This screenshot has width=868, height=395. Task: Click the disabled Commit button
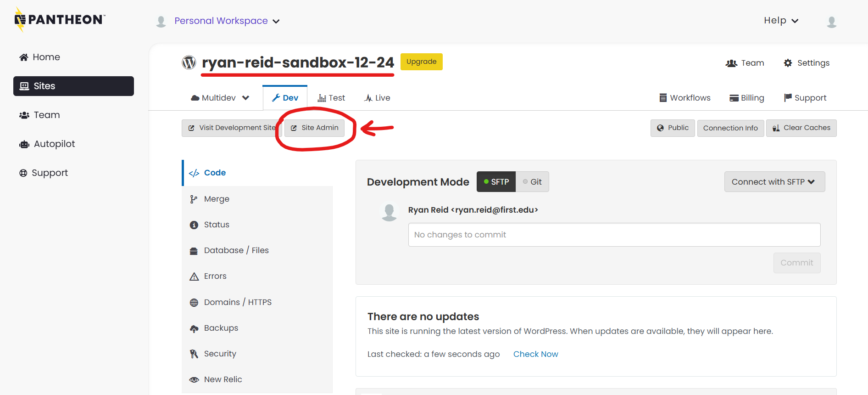pyautogui.click(x=797, y=263)
